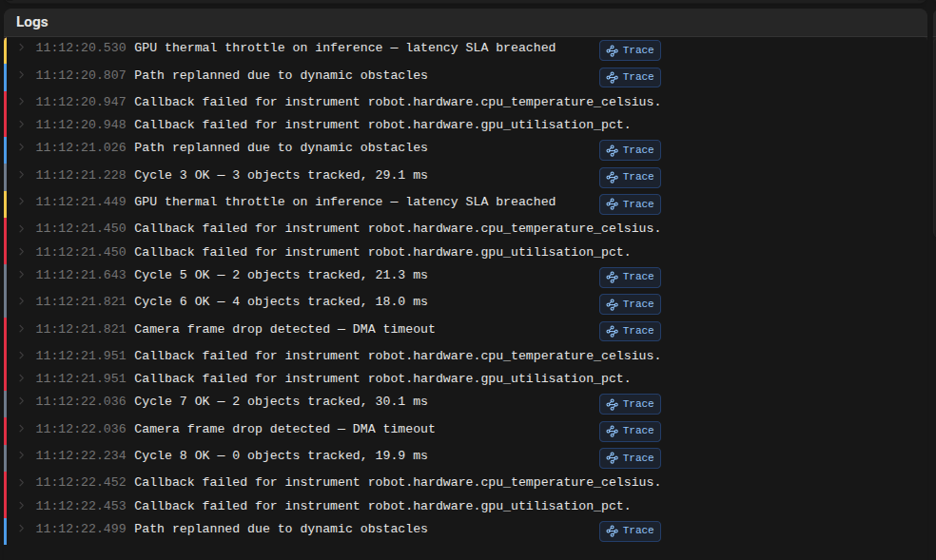Expand the 11:12:21.951 cpu_temperature callback row
The height and width of the screenshot is (560, 936).
point(22,355)
